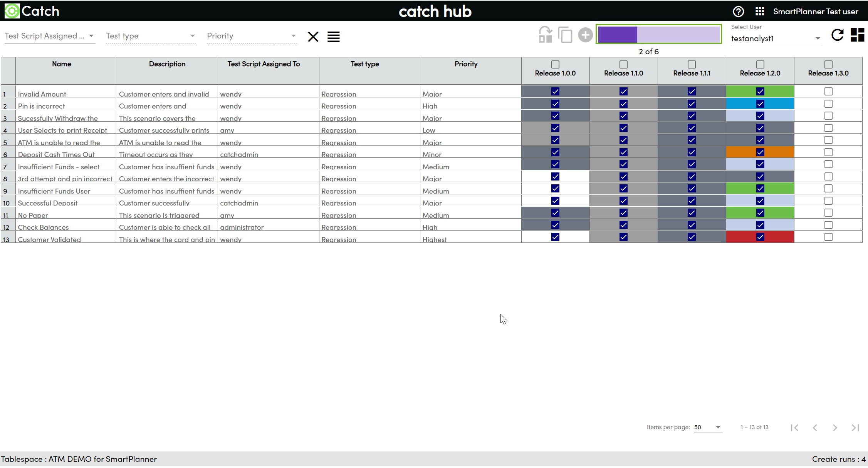Check Release 1.3.0 box for Invalid Amount

(828, 92)
